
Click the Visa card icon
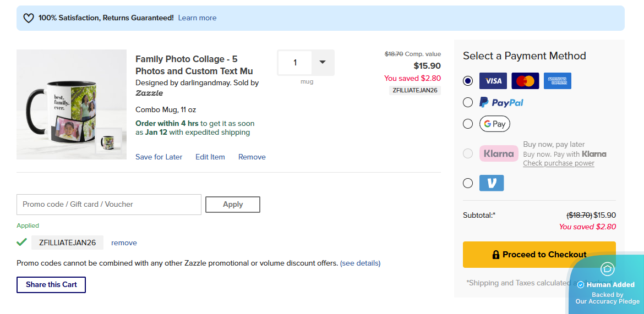[x=493, y=81]
